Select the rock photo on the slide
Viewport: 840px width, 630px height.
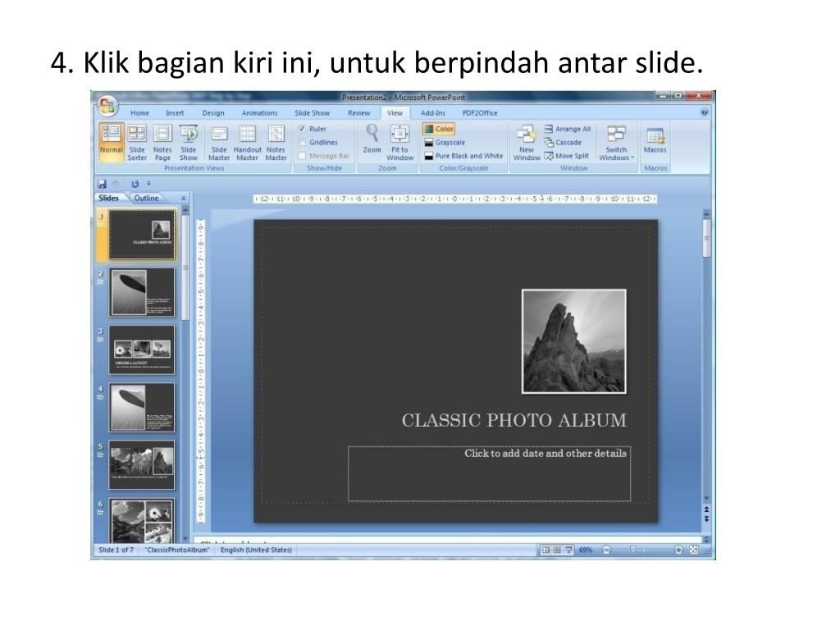[573, 341]
